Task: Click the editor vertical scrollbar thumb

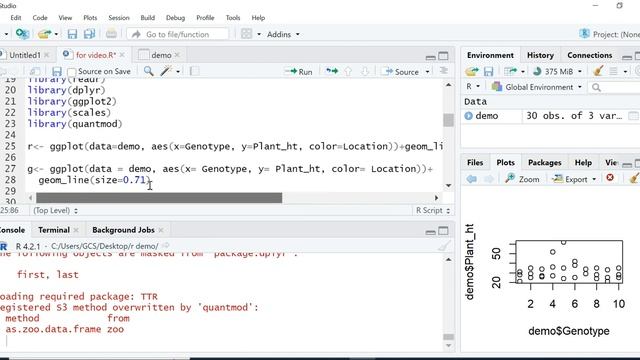Action: coord(448,120)
